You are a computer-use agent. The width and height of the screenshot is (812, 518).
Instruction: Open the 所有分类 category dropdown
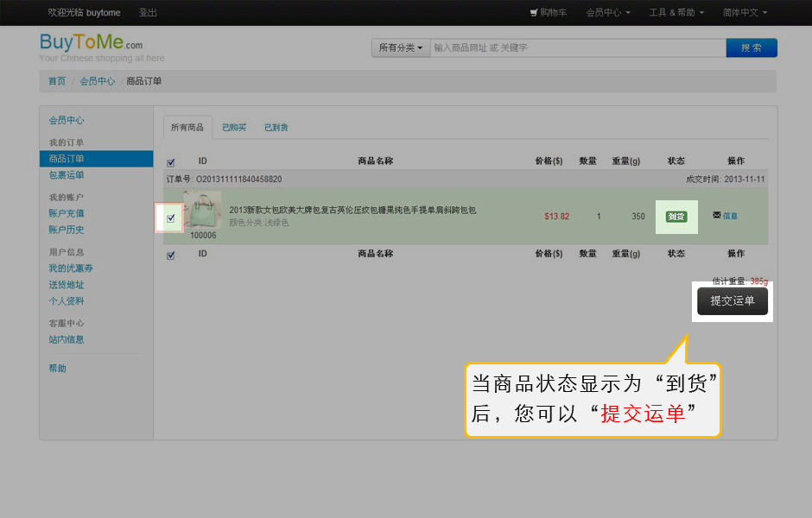(x=400, y=47)
